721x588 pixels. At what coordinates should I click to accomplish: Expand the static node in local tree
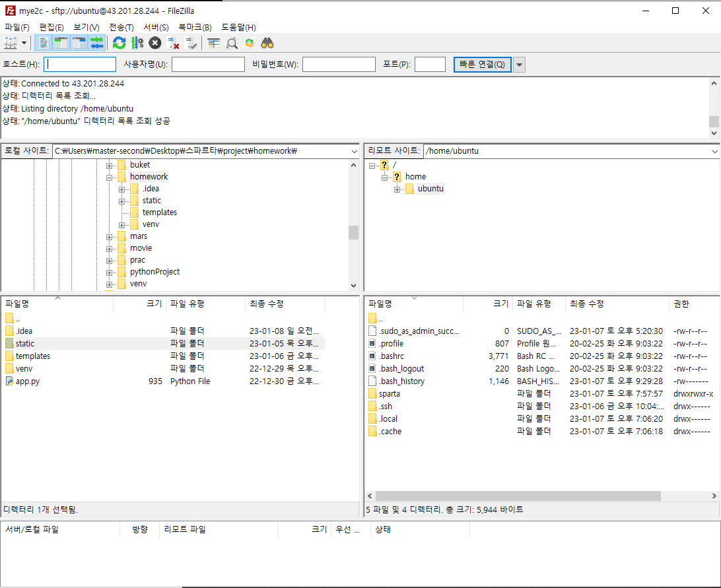pyautogui.click(x=122, y=201)
